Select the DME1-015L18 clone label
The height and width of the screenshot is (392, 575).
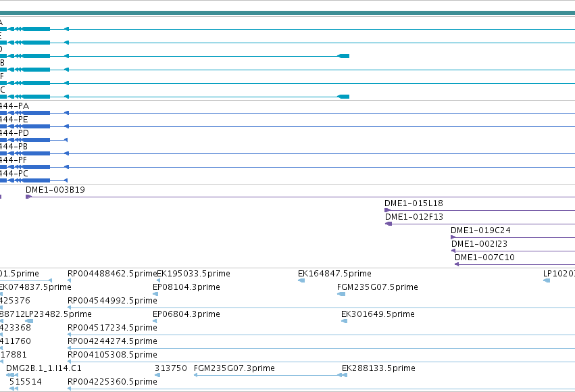tap(414, 203)
